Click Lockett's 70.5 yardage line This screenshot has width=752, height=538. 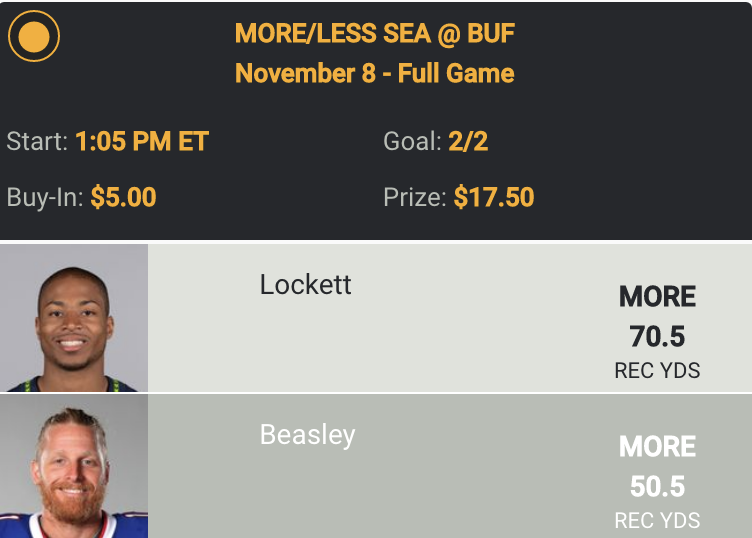[657, 335]
